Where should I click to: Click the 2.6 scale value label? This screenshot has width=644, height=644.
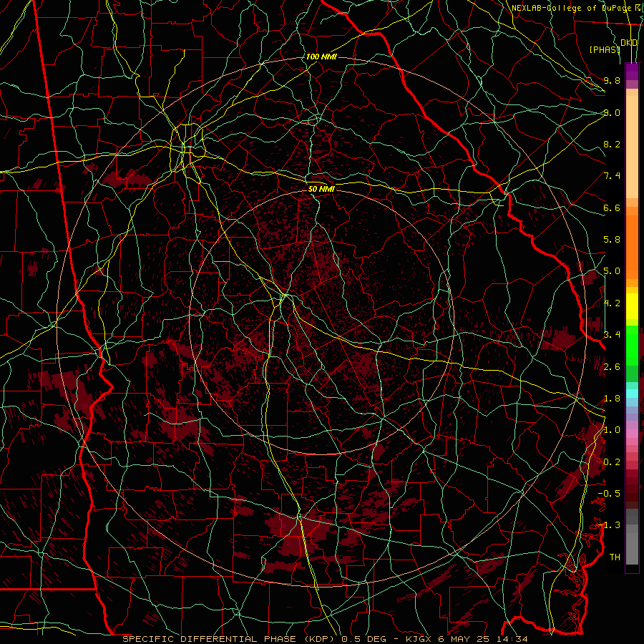(612, 367)
